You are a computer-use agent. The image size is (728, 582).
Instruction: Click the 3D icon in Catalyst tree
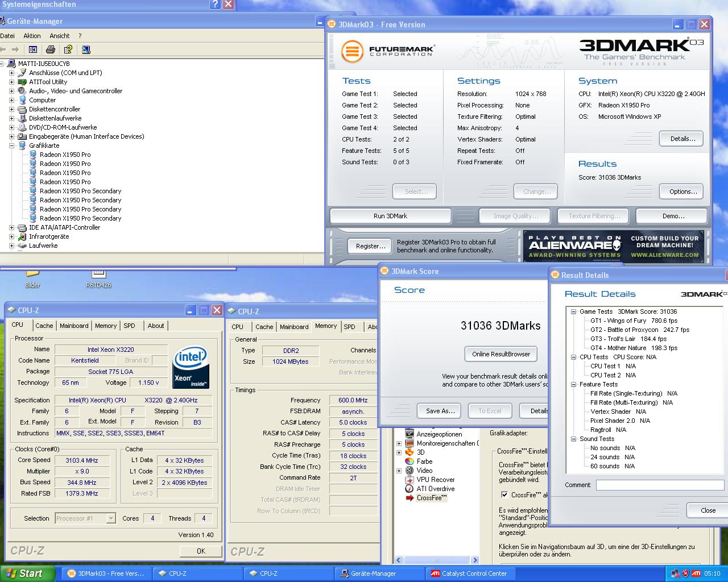point(409,452)
